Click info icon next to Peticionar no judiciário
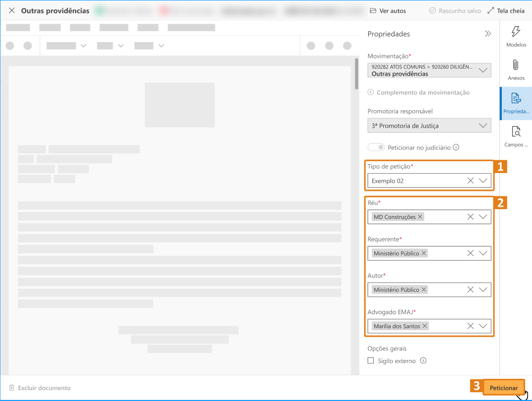The width and height of the screenshot is (532, 401). click(x=456, y=147)
